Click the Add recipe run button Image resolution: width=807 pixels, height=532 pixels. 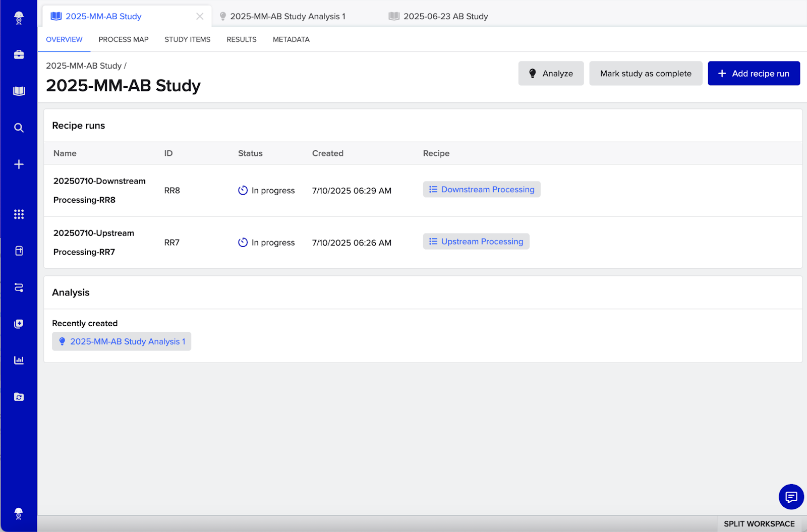coord(754,74)
